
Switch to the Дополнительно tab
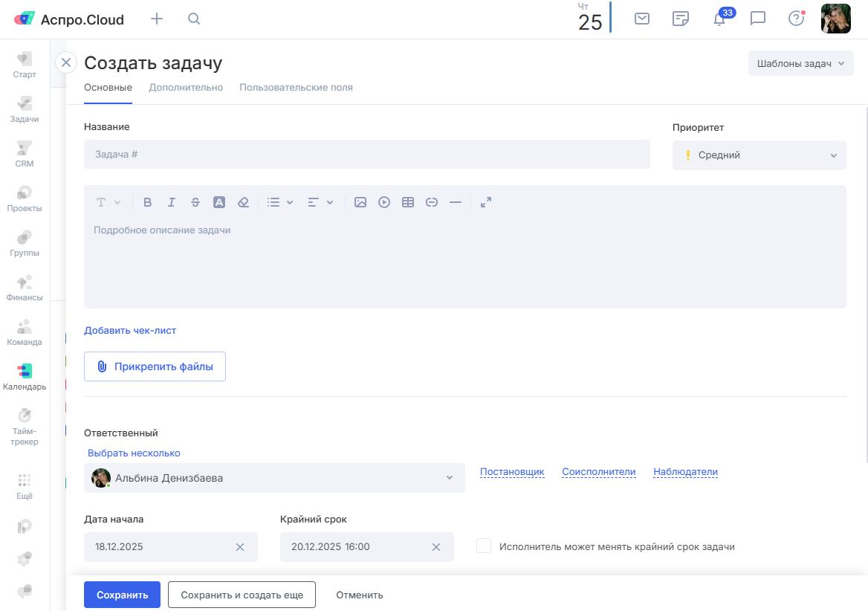pos(186,88)
